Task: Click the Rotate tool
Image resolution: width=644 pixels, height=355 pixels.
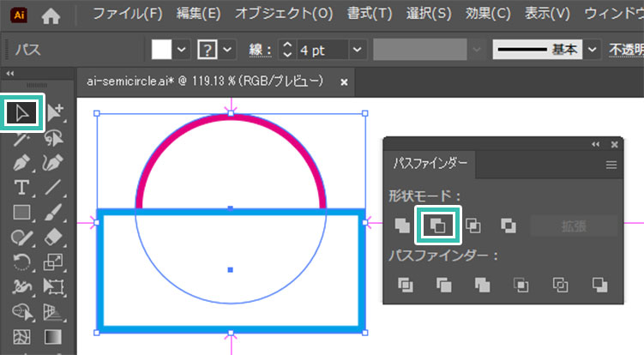Action: tap(22, 262)
